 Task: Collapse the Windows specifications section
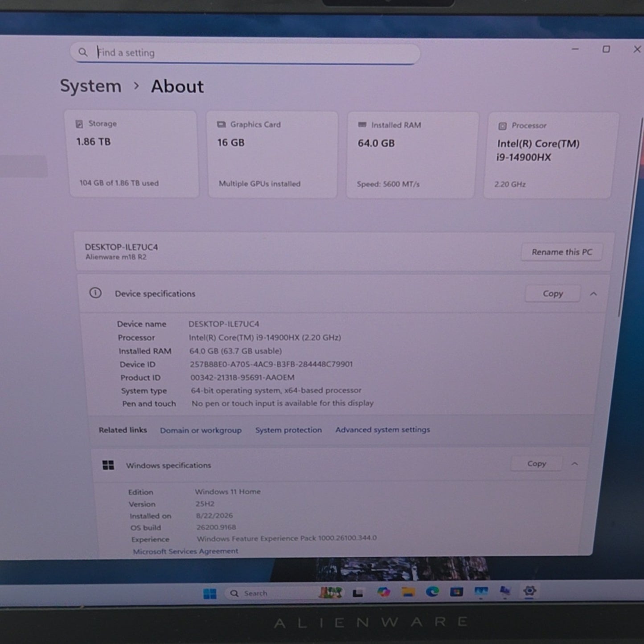tap(575, 464)
